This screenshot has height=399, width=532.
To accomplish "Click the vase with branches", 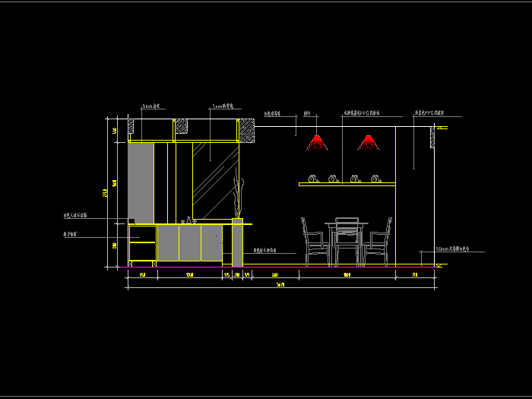I will coord(236,199).
